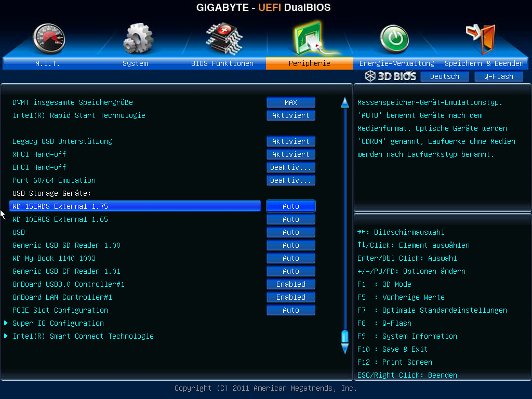This screenshot has height=399, width=532.
Task: Toggle OnBoard LAN Controller#1 Enabled value
Action: coord(291,297)
